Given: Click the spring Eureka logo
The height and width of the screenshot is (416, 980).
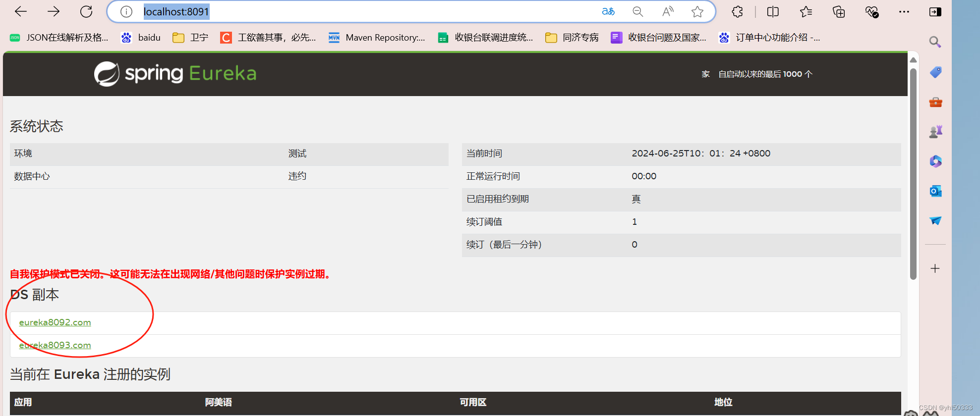Looking at the screenshot, I should [175, 74].
